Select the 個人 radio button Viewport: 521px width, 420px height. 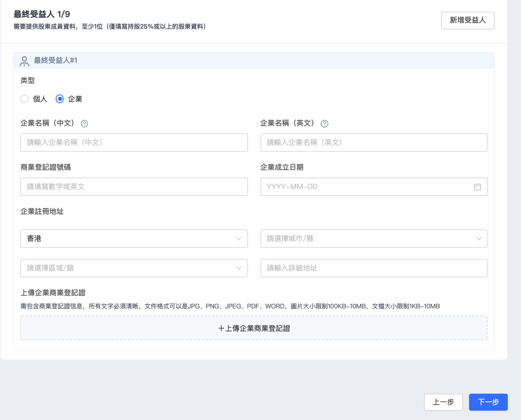pyautogui.click(x=24, y=99)
